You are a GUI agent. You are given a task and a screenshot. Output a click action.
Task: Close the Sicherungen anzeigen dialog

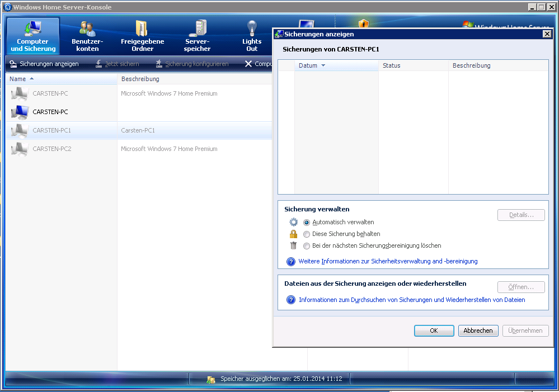tap(547, 34)
